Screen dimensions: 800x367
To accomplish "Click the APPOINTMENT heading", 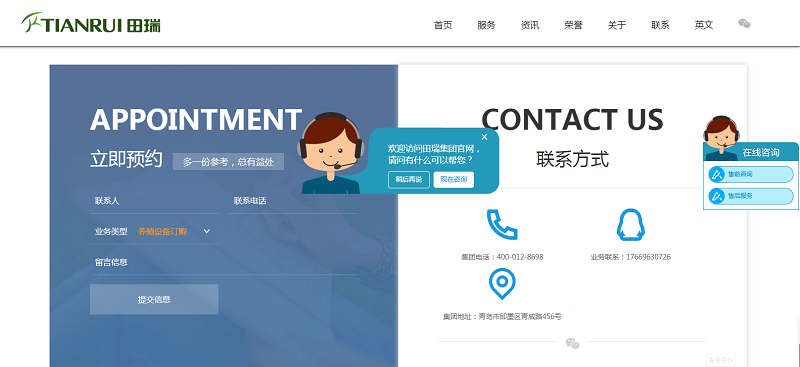I will tap(196, 120).
